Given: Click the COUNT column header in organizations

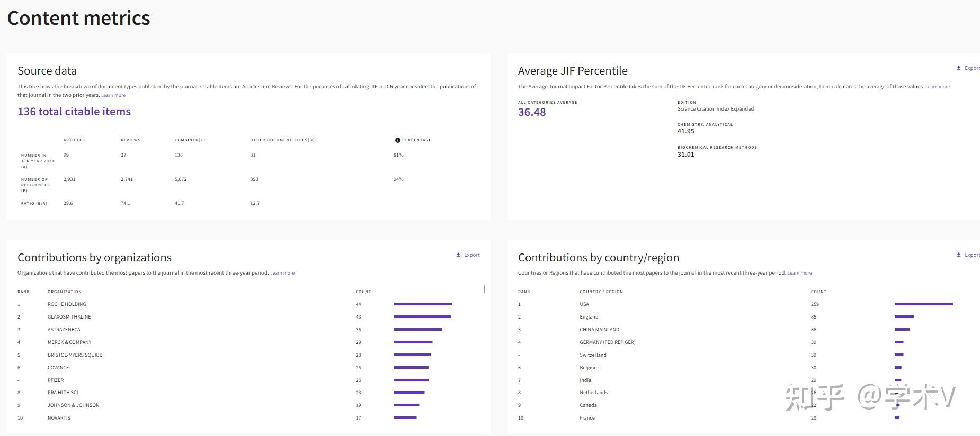Looking at the screenshot, I should (x=363, y=292).
